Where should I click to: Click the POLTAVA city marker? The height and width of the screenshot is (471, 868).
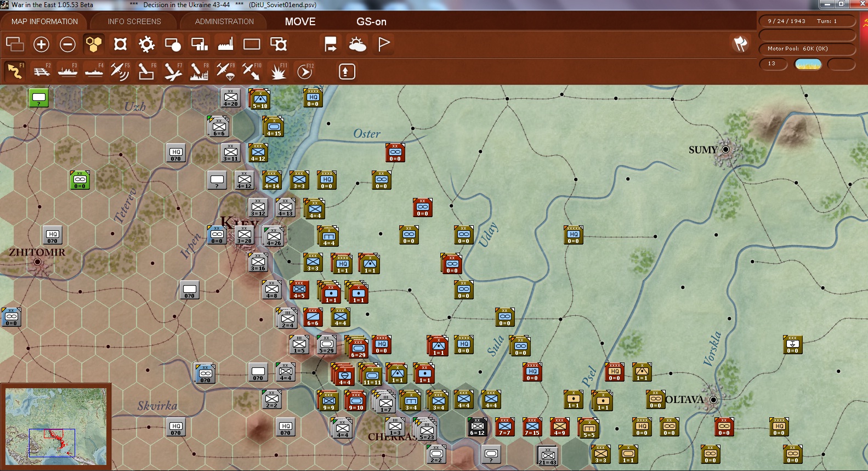pyautogui.click(x=713, y=400)
